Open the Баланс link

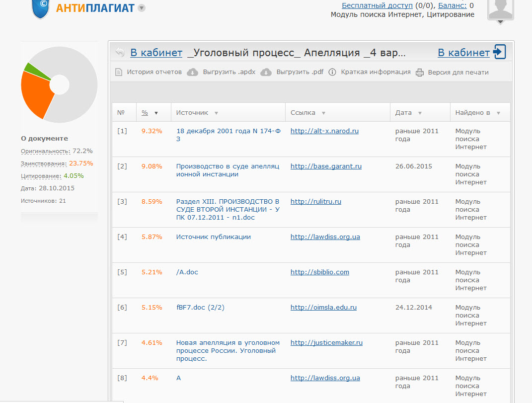(452, 5)
